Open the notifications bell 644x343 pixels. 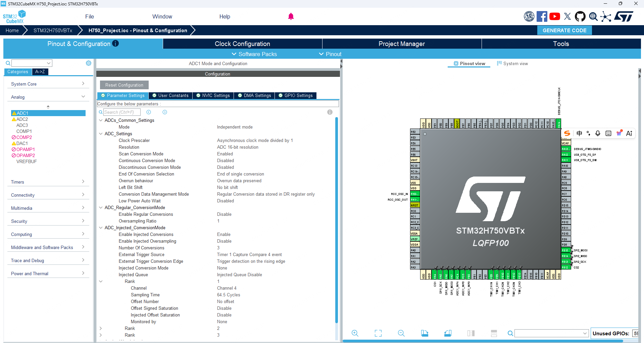tap(291, 16)
